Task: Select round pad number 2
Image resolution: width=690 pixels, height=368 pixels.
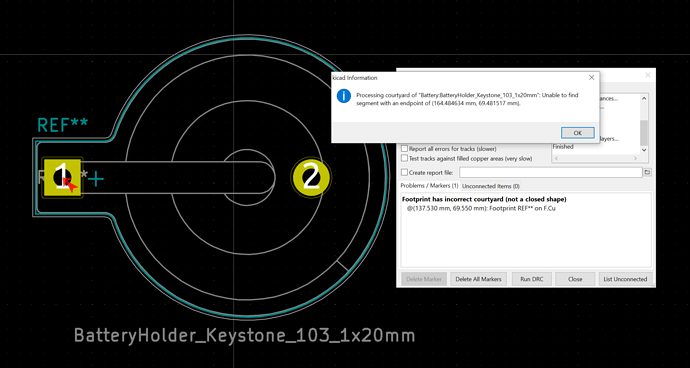Action: coord(311,178)
